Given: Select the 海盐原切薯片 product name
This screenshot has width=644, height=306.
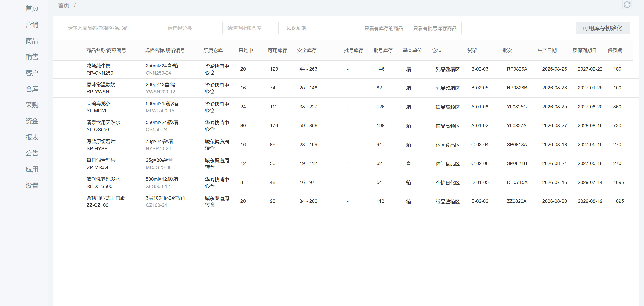Looking at the screenshot, I should click(x=101, y=141).
